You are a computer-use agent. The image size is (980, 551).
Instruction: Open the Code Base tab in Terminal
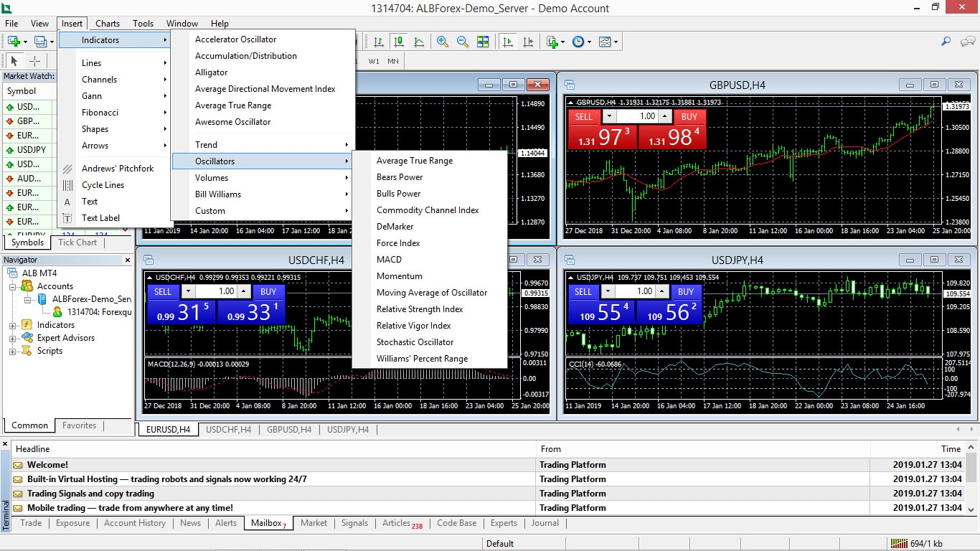tap(456, 522)
